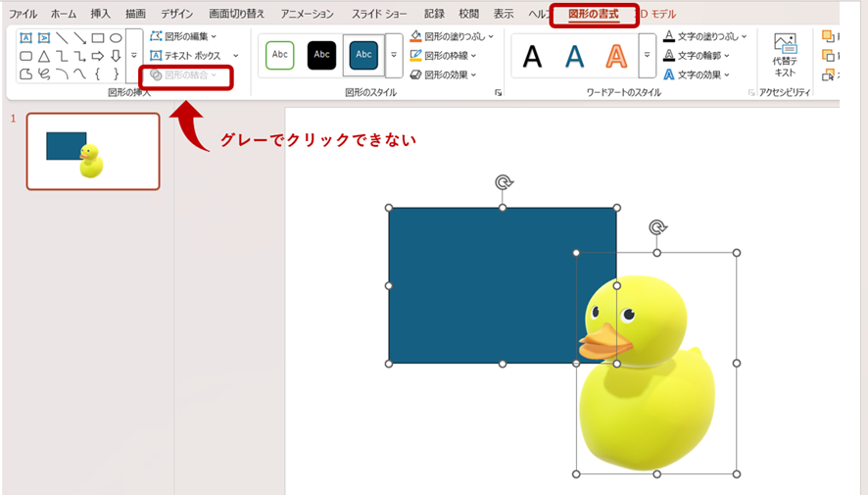
Task: Apply the black Abc shape style
Action: coord(321,55)
